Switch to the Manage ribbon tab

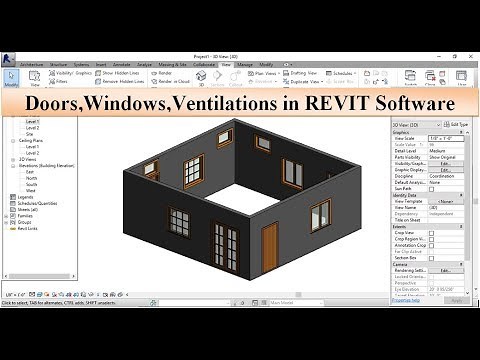point(245,64)
